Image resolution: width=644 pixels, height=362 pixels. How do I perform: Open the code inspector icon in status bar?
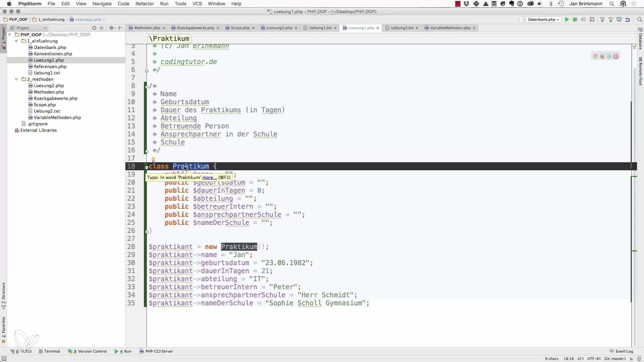point(639,359)
